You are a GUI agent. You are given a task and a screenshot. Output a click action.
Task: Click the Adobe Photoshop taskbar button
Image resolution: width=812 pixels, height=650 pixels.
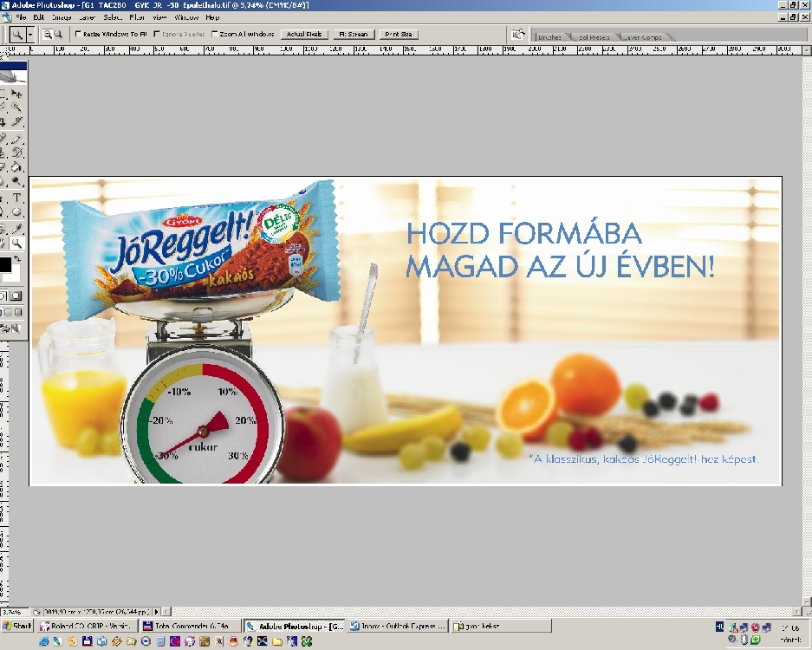294,627
